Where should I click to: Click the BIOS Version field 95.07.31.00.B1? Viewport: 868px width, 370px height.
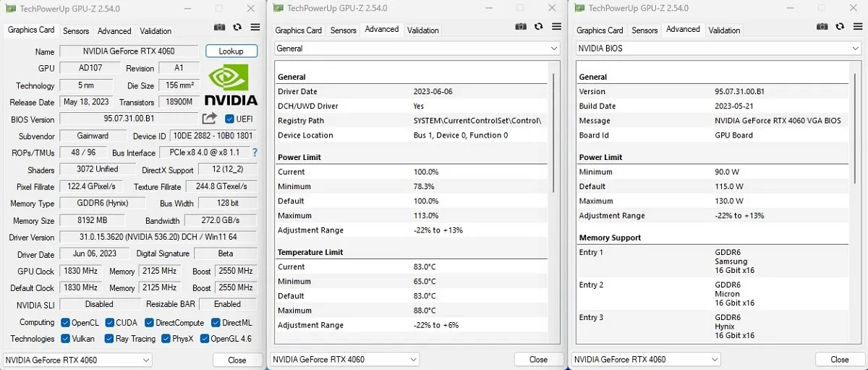(x=129, y=119)
